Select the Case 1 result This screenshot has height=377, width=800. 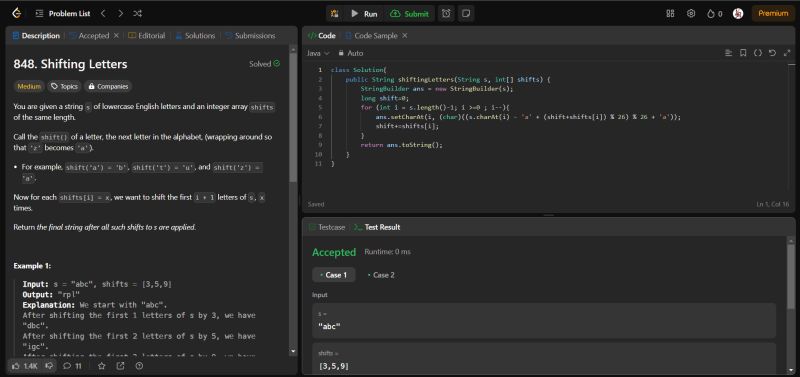click(x=334, y=275)
